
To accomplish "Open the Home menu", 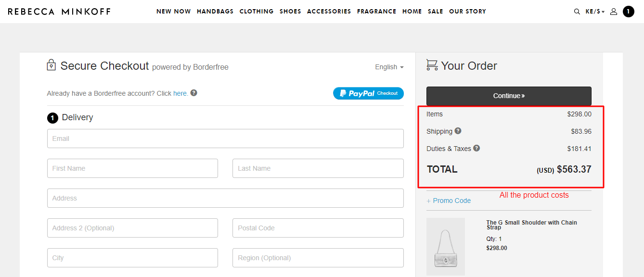I will (x=412, y=12).
